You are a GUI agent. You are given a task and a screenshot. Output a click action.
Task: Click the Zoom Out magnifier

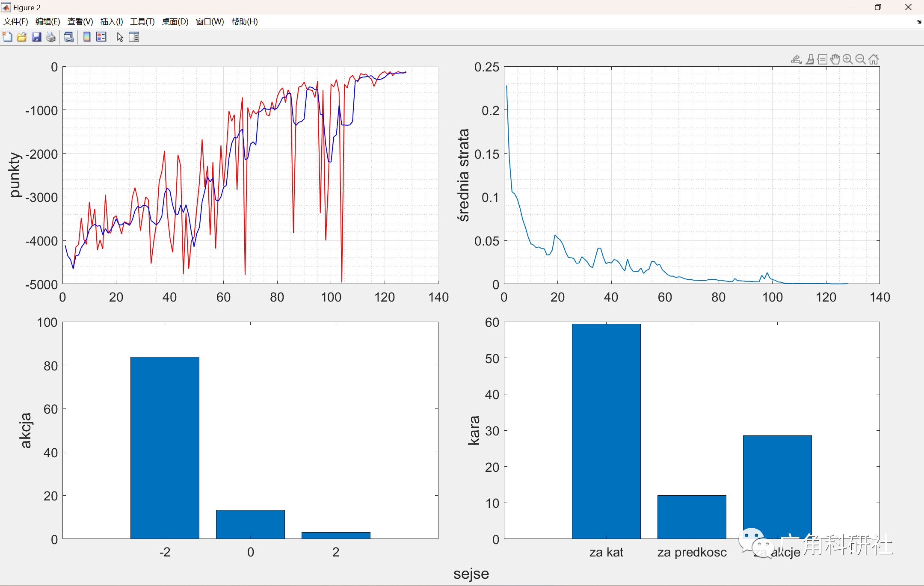pyautogui.click(x=860, y=59)
